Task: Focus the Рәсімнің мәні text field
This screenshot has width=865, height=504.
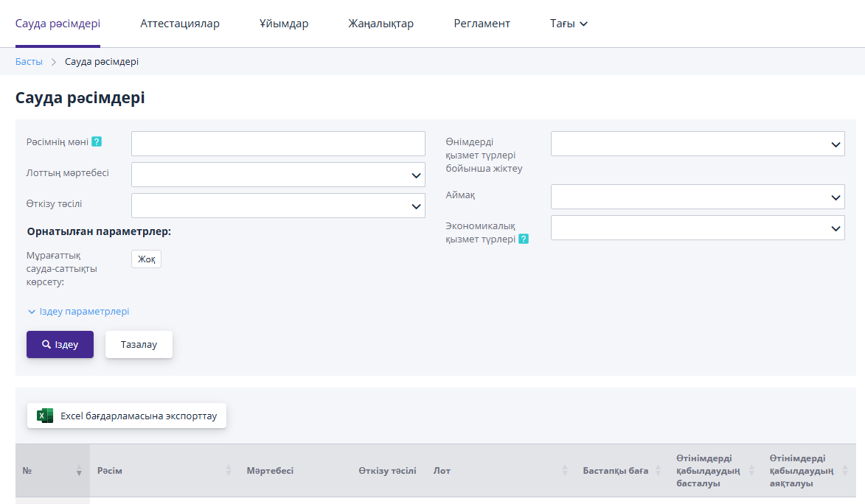Action: point(278,144)
